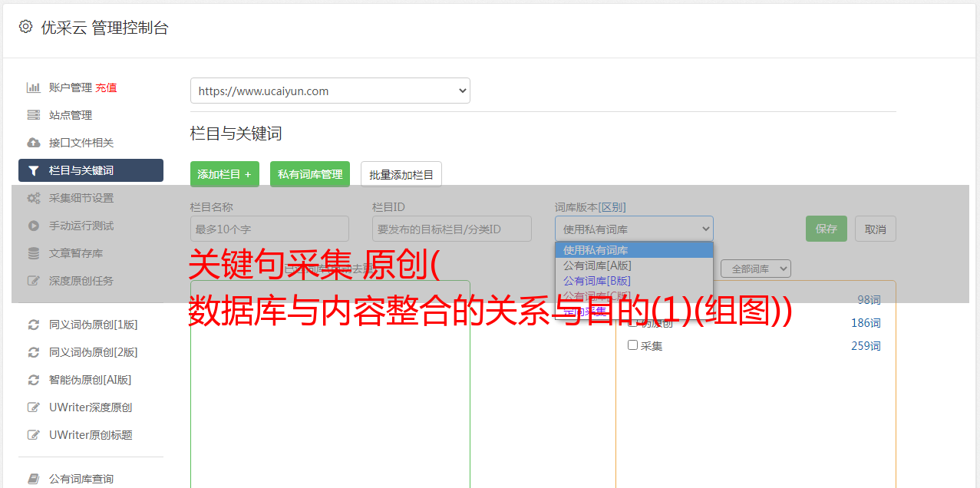The width and height of the screenshot is (980, 488).
Task: Click the refresh icon for 同义词伪原创[1版]
Action: click(33, 325)
